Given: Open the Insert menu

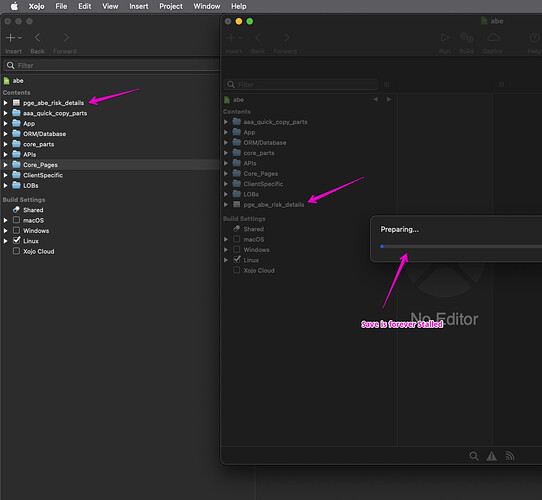Looking at the screenshot, I should [x=139, y=6].
